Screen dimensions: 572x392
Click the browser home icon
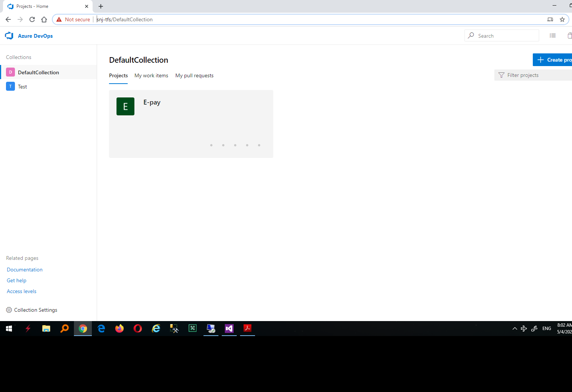pos(44,19)
